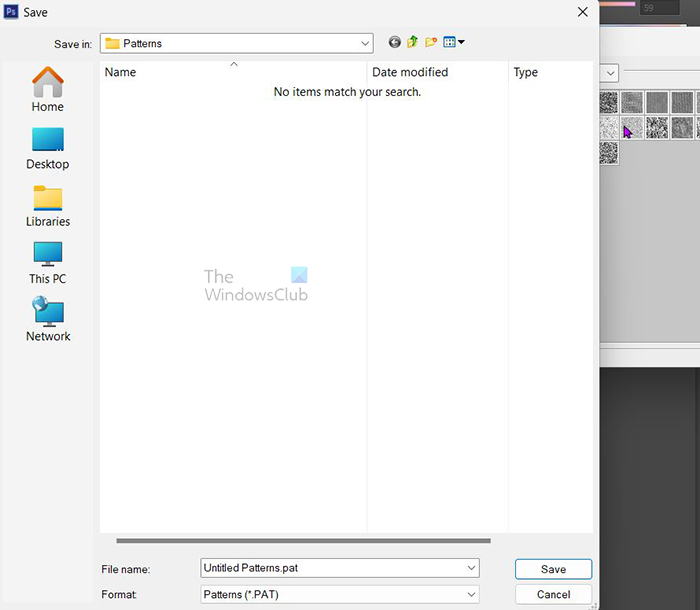Select fourth pattern thumbnail in second row

pyautogui.click(x=682, y=128)
